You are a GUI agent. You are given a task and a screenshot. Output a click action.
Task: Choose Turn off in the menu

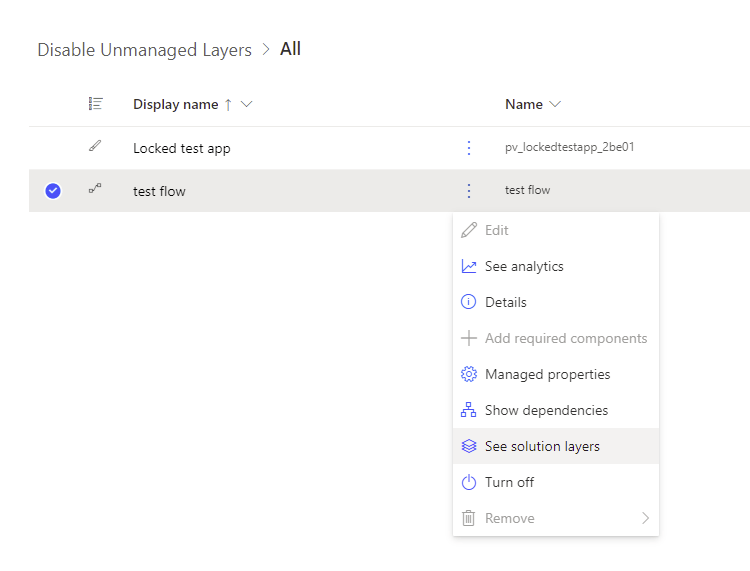tap(556, 482)
